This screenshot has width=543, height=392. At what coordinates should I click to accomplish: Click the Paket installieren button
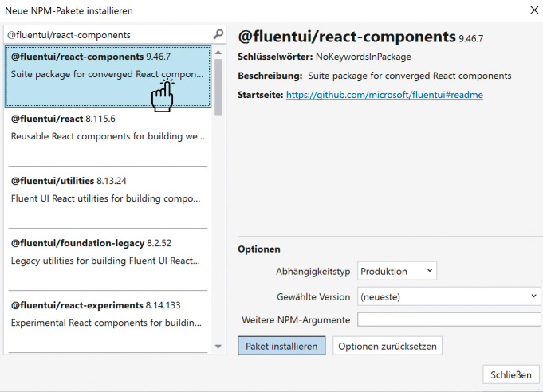(281, 346)
